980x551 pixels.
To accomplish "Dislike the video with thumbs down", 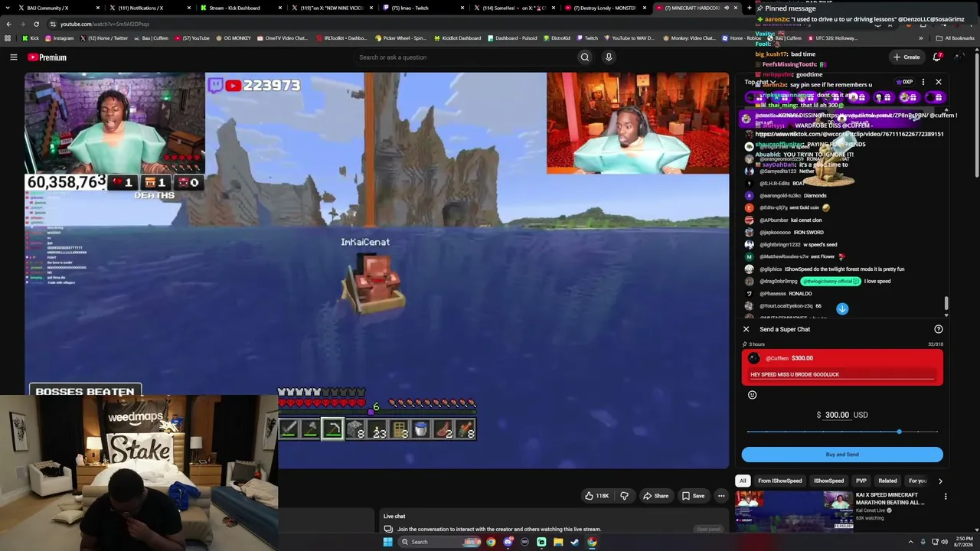I will (x=624, y=496).
